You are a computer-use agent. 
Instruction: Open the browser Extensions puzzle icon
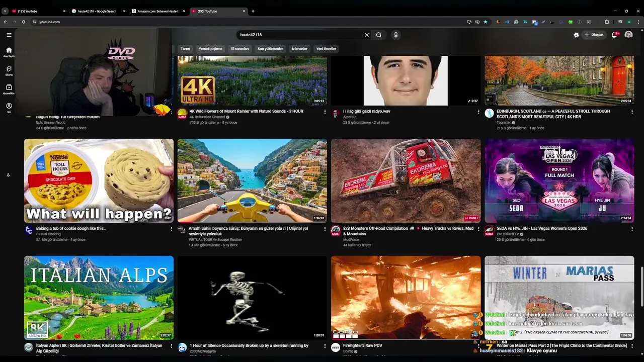[x=607, y=22]
